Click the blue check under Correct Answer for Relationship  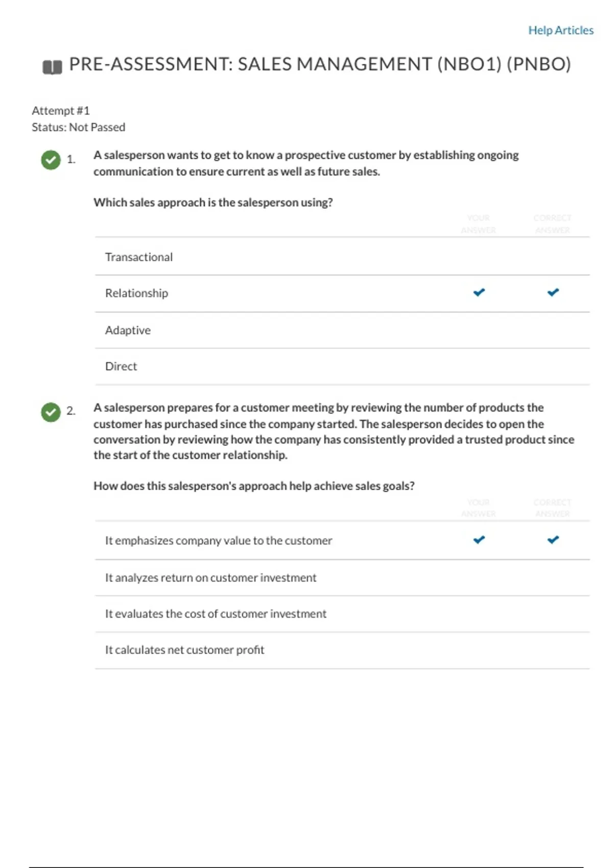(553, 292)
